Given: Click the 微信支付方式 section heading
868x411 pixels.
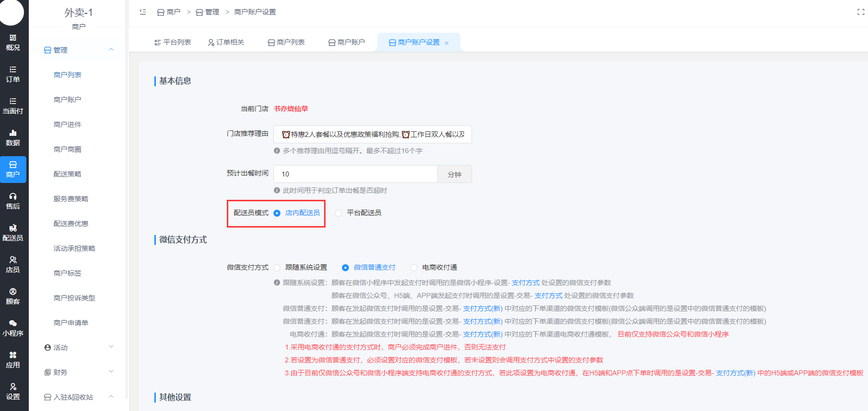Looking at the screenshot, I should 183,239.
